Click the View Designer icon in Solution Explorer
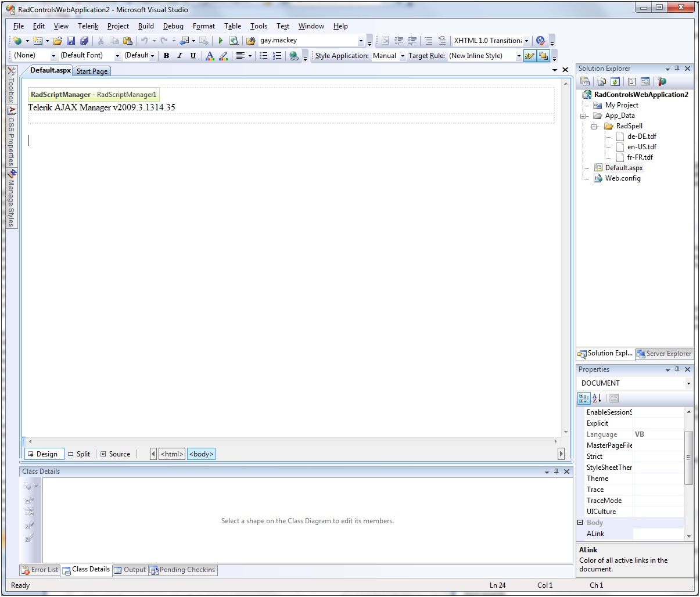700x597 pixels. (x=645, y=82)
